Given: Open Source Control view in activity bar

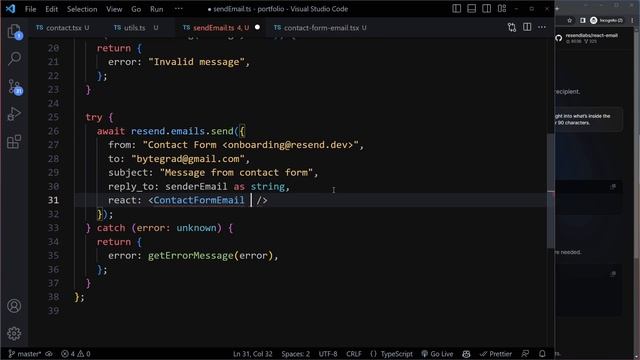Looking at the screenshot, I should coord(15,87).
